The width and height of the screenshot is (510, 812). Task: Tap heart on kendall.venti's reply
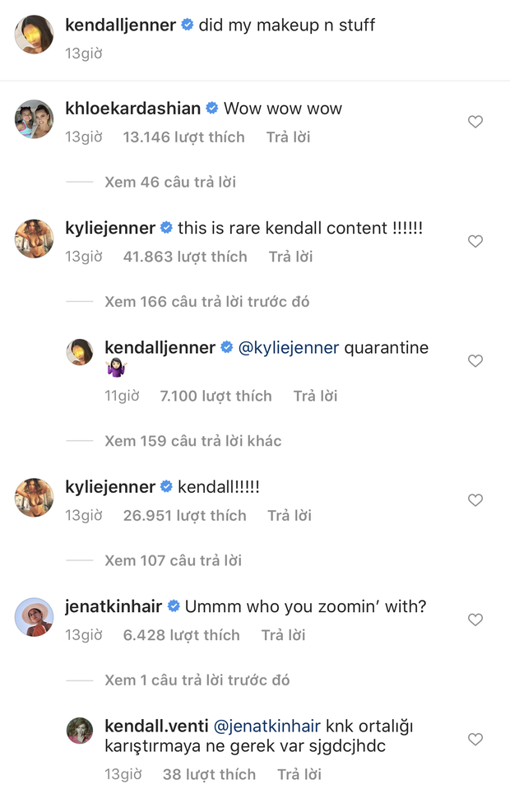[475, 740]
